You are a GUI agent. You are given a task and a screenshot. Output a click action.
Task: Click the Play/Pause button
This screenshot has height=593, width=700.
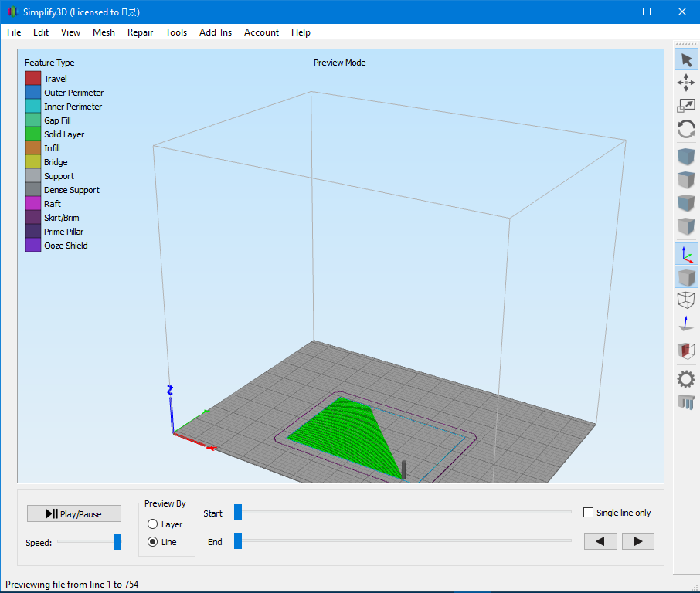click(x=74, y=513)
